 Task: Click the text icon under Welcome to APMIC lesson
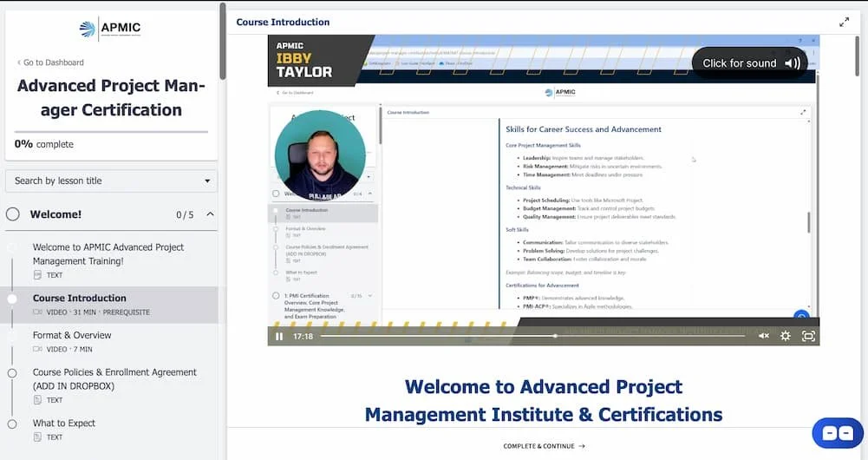[37, 275]
